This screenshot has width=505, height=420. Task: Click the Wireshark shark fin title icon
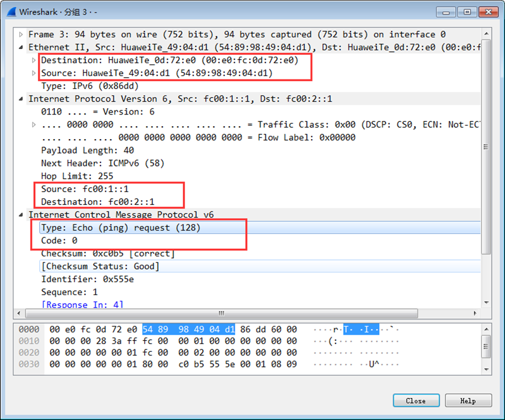pyautogui.click(x=12, y=12)
